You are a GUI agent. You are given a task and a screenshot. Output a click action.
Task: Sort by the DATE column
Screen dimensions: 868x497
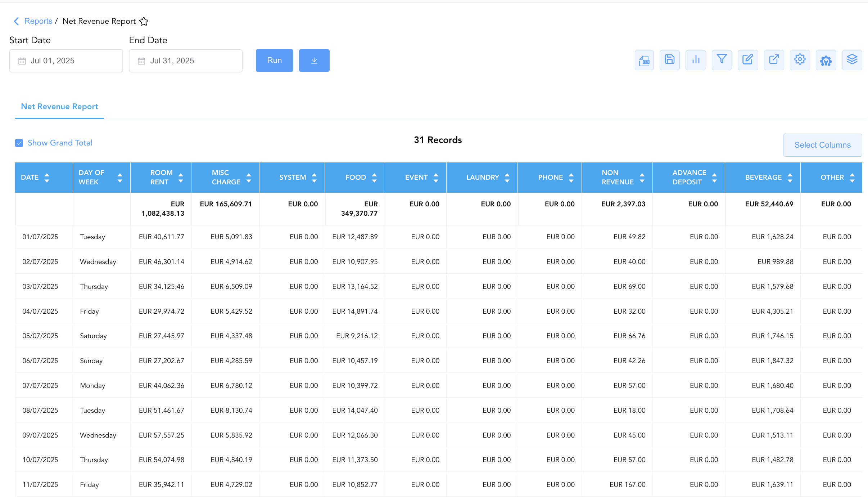coord(47,178)
